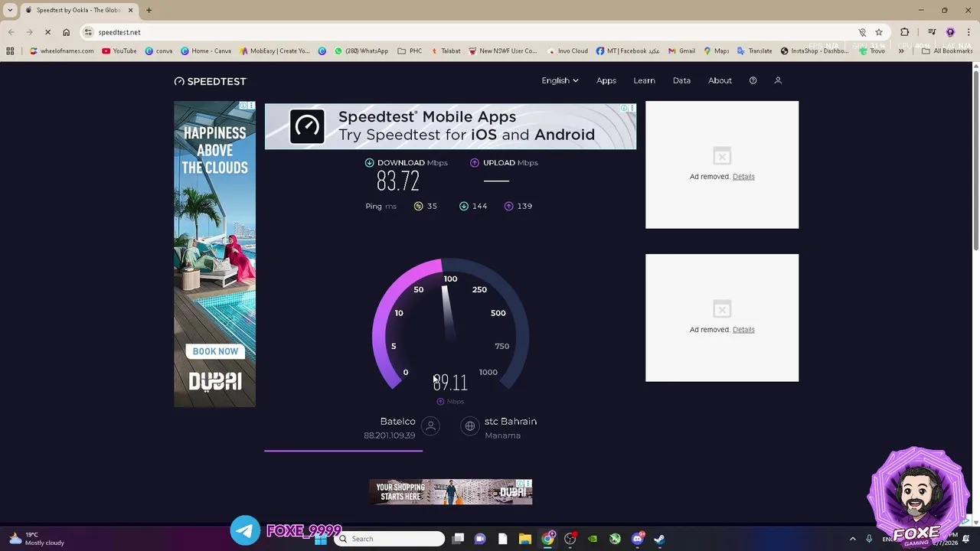The height and width of the screenshot is (551, 980).
Task: Open the English language dropdown
Action: point(560,80)
